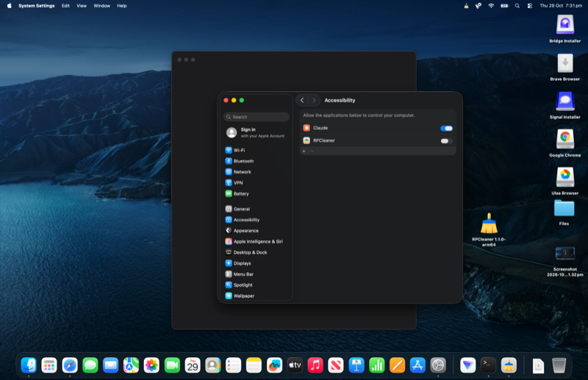Open the Apple menu

click(x=10, y=6)
